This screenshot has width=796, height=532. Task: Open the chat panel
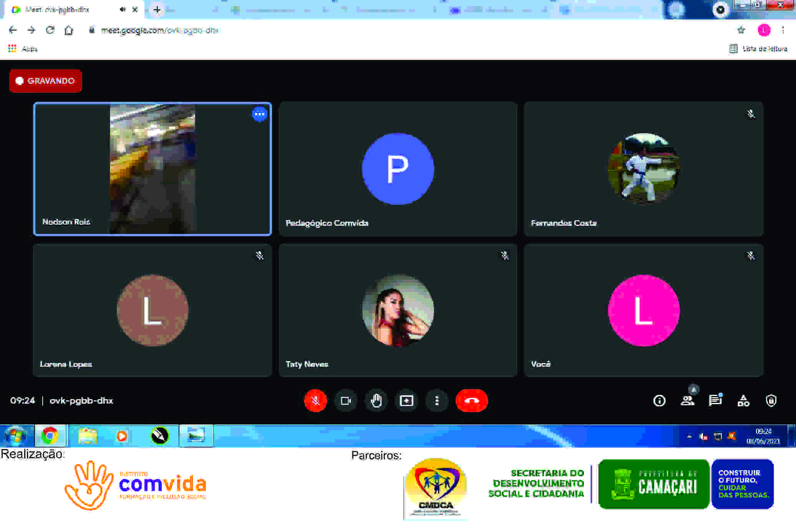[715, 401]
